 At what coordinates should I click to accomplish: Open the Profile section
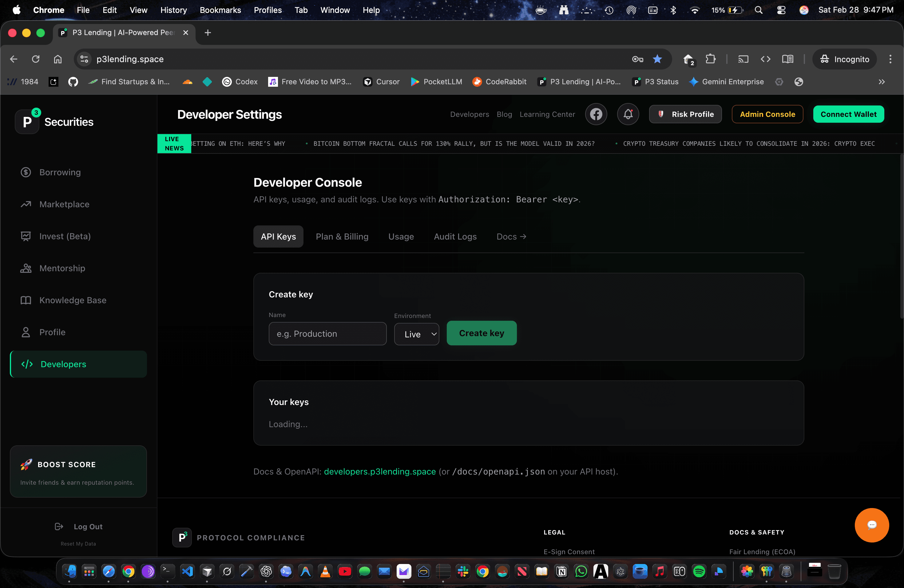[x=52, y=332]
